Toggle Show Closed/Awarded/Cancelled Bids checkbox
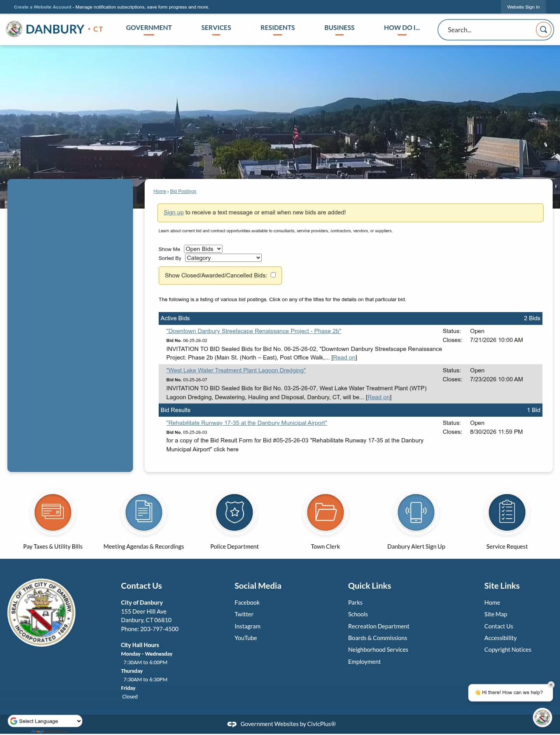Screen dimensions: 560x735 coord(273,275)
